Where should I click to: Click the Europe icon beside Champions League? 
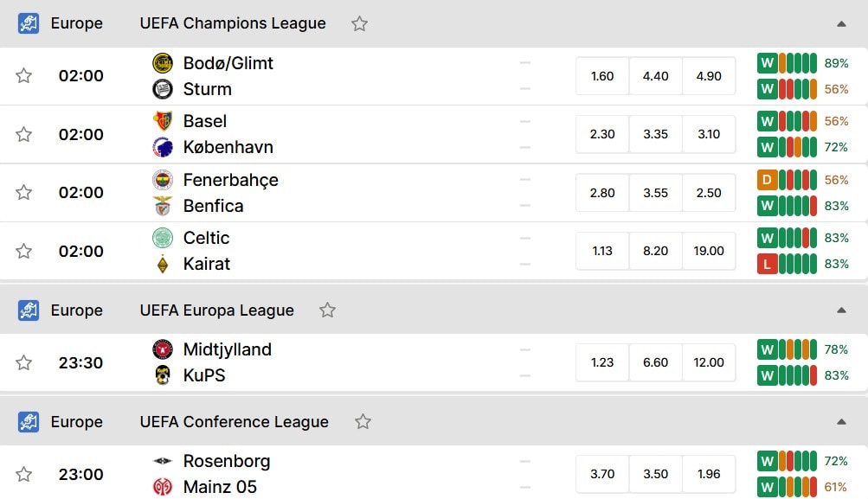(29, 23)
